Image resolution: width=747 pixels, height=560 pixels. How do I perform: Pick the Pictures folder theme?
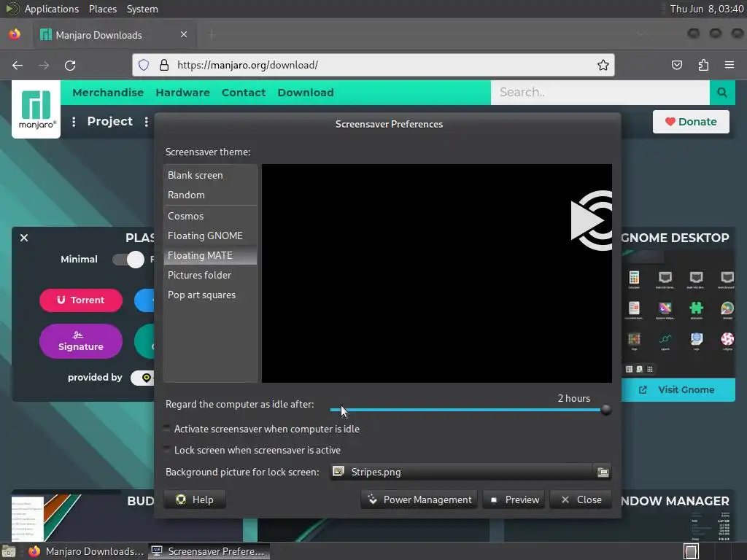(210, 275)
